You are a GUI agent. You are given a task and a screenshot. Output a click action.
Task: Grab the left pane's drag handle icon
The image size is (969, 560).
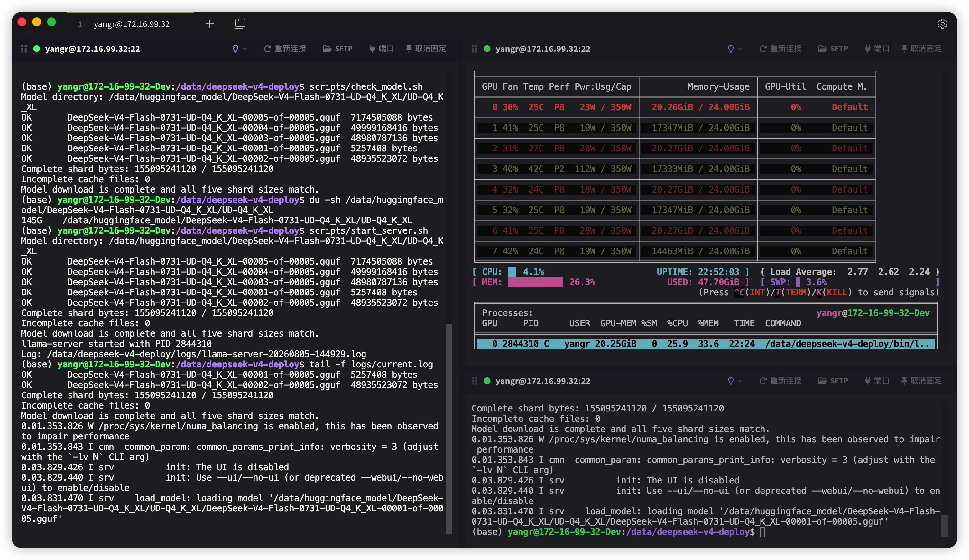[24, 49]
